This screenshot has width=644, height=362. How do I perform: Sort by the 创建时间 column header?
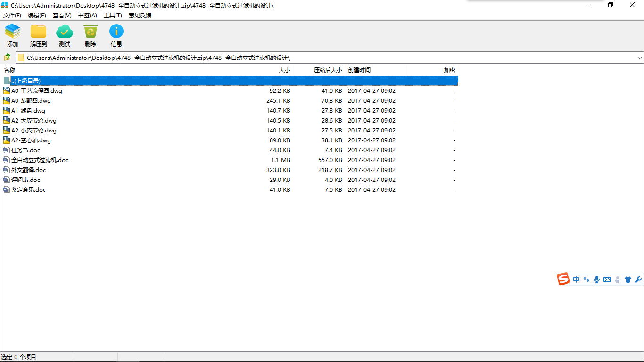(376, 70)
